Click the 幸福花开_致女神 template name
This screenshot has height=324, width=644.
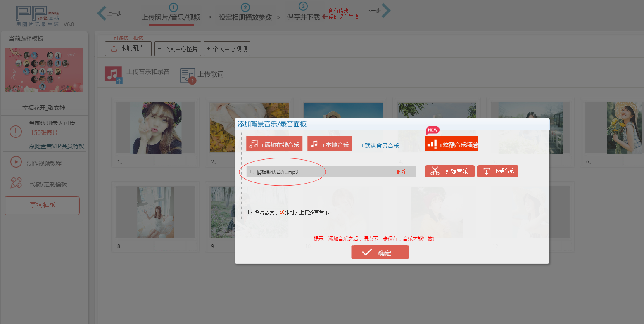[x=44, y=108]
